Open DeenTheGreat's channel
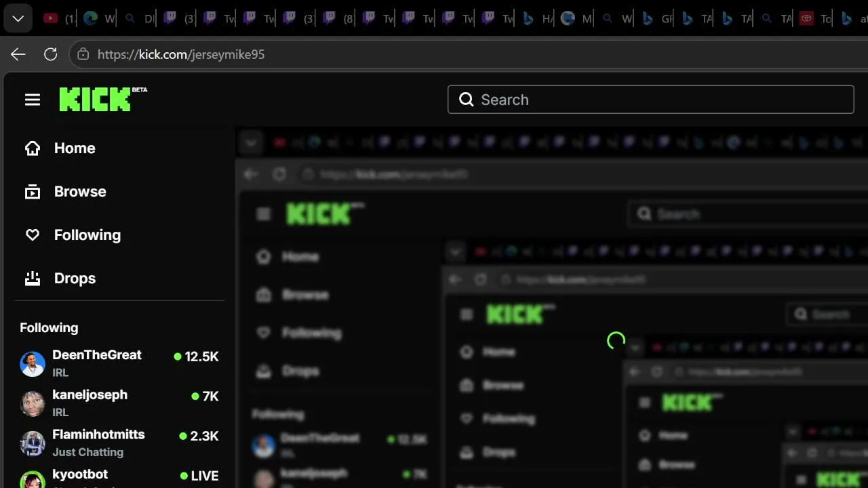868x488 pixels. pyautogui.click(x=119, y=363)
